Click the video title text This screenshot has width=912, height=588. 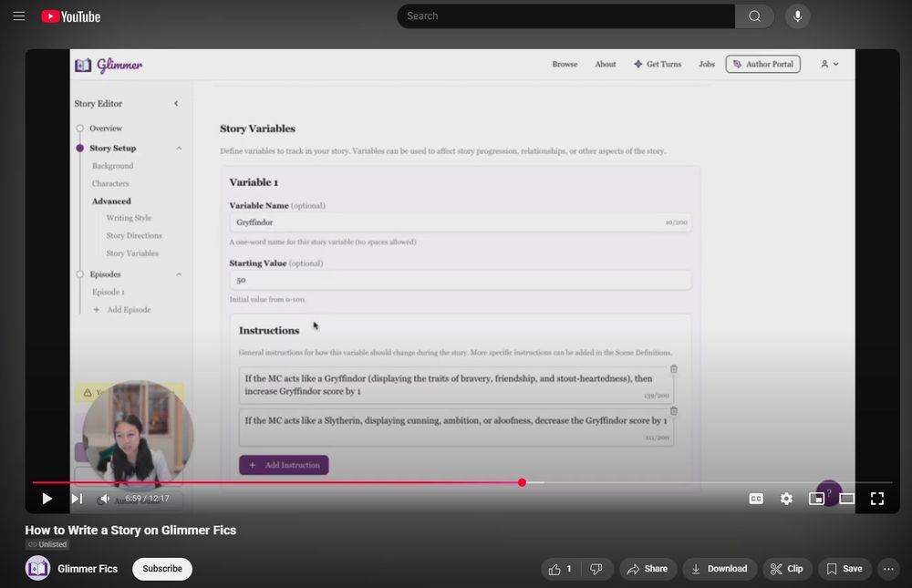point(130,530)
